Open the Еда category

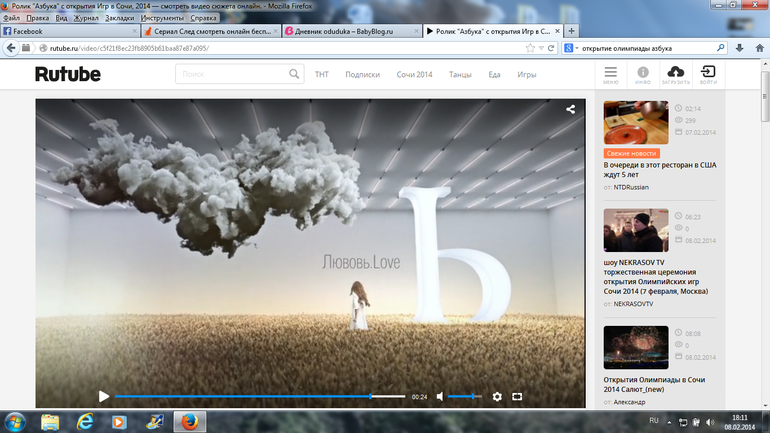tap(494, 75)
